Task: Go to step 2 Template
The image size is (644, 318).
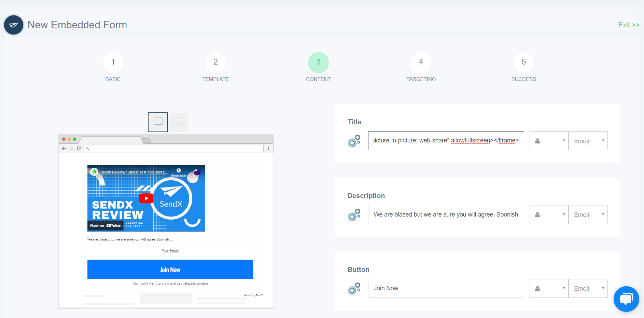Action: pos(216,63)
